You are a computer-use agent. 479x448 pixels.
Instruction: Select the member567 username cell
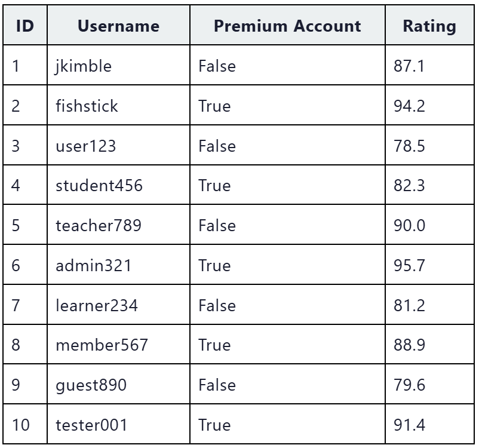[118, 345]
